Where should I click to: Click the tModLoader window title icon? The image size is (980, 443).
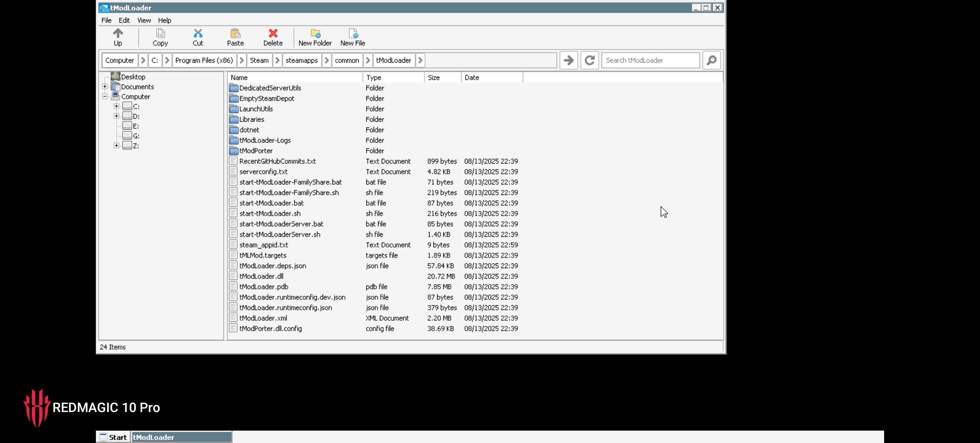point(104,8)
